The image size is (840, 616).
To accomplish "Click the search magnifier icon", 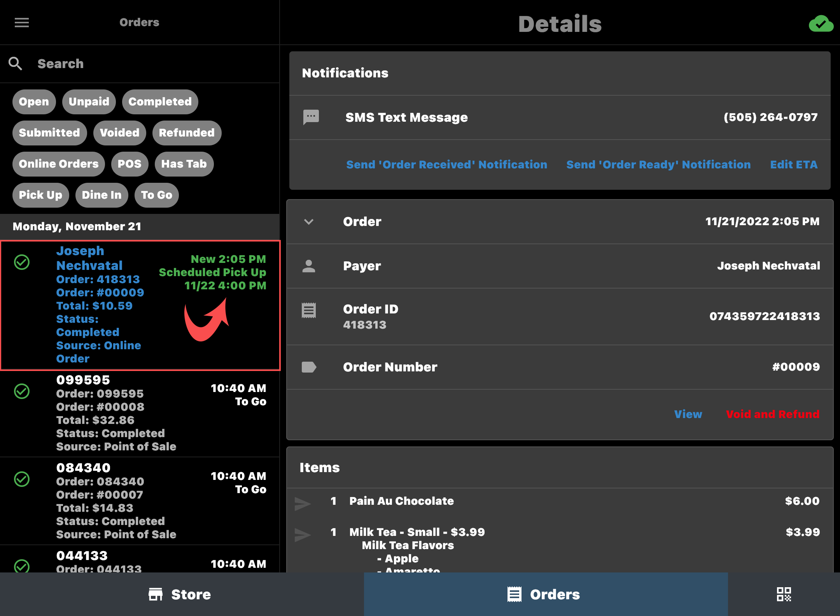I will pyautogui.click(x=16, y=63).
